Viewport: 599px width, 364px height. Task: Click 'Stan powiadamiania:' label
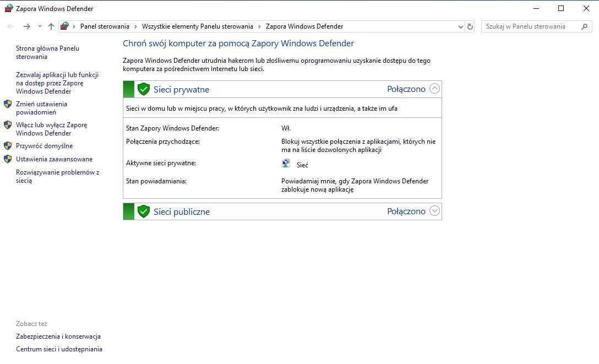[156, 181]
